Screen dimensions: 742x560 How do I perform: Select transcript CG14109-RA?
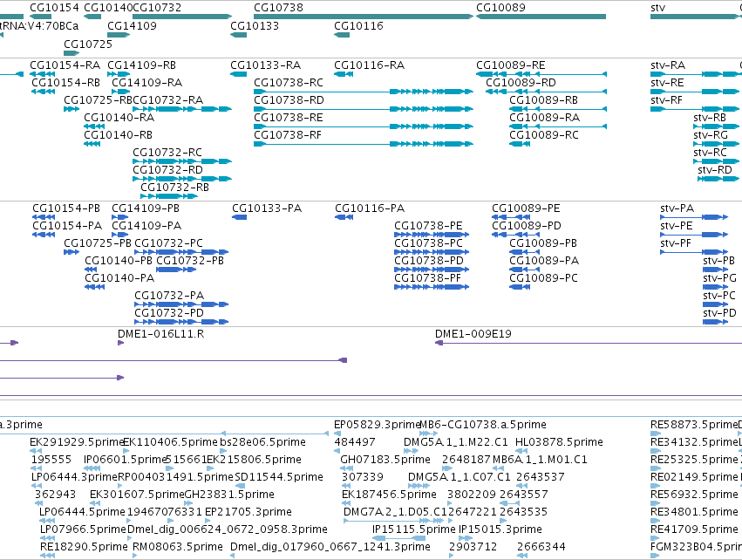point(147,83)
